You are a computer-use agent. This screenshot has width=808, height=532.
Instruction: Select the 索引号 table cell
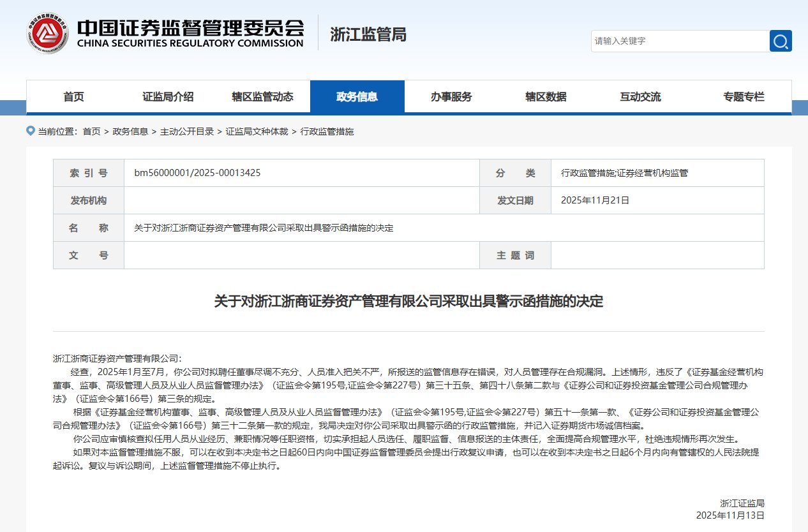tap(89, 172)
